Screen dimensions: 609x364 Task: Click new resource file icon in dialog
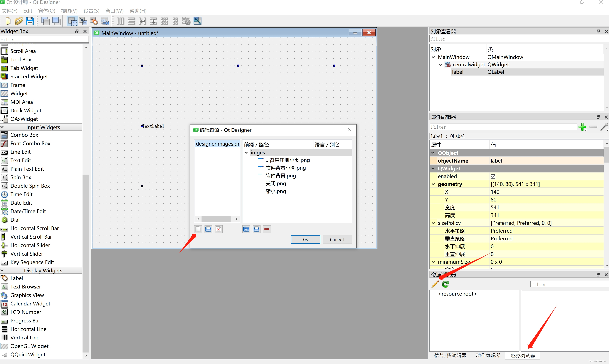[x=198, y=229]
